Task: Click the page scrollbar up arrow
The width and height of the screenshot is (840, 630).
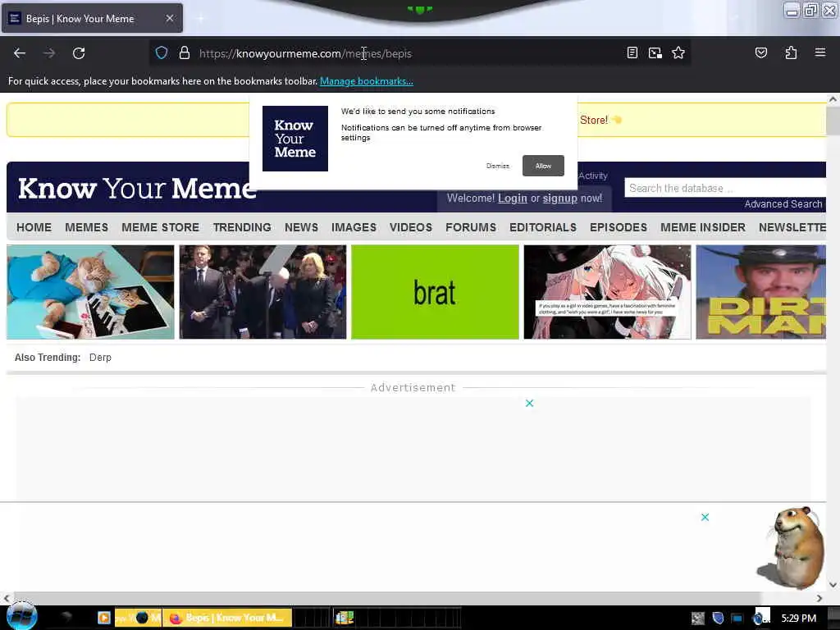Action: point(833,99)
